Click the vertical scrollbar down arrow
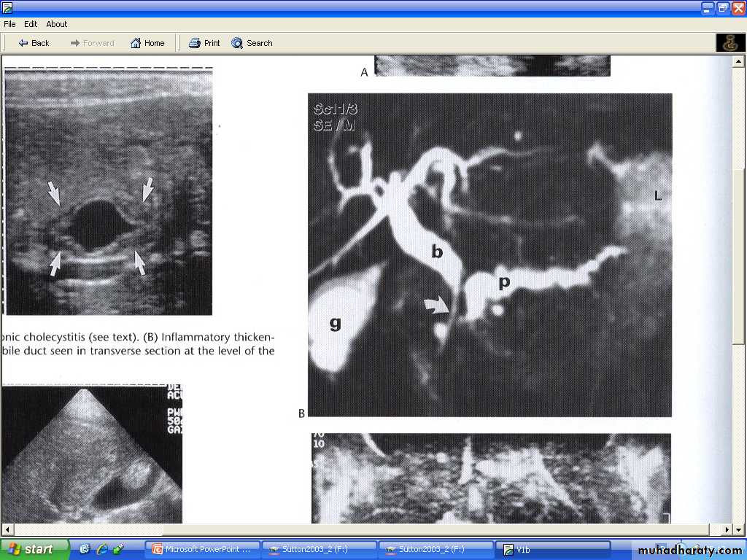This screenshot has width=747, height=560. (738, 517)
